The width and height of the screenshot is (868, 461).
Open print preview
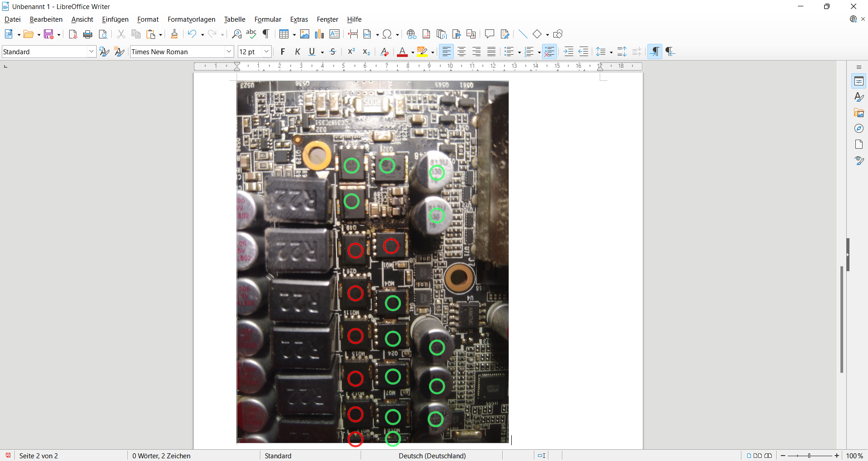click(x=103, y=34)
